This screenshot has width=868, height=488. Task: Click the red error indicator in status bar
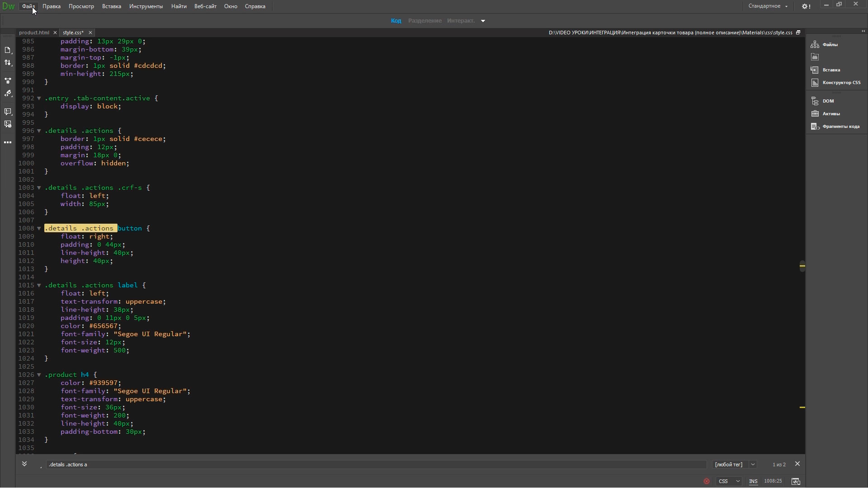707,481
